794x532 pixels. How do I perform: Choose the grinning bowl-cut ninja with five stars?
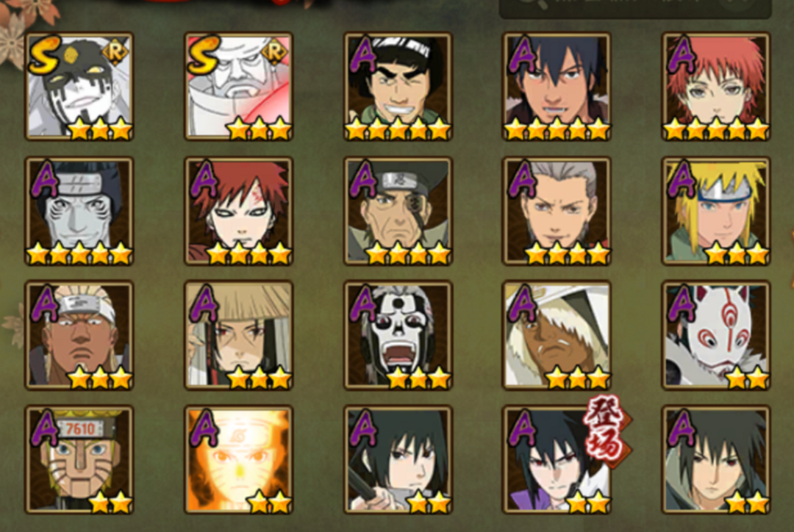click(398, 86)
